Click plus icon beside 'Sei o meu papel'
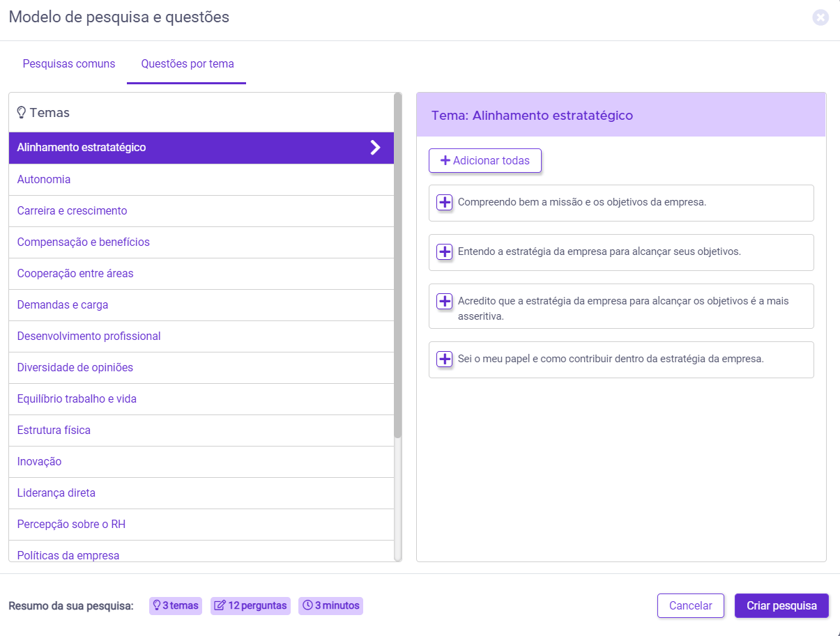The width and height of the screenshot is (840, 636). [444, 359]
